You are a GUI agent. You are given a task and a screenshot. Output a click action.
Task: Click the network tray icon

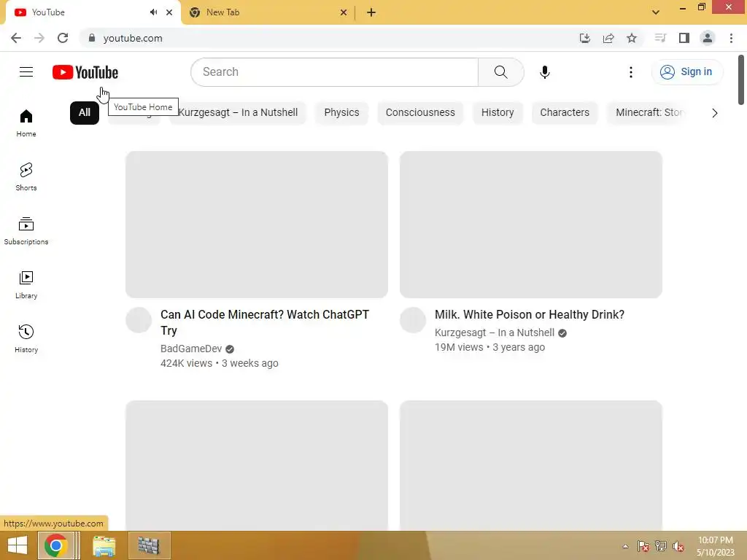(661, 546)
